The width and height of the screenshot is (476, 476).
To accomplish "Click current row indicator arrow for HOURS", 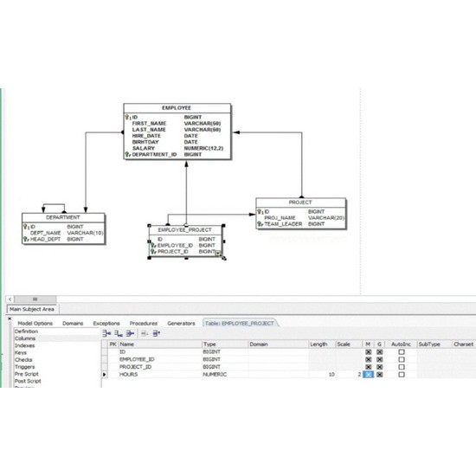I will 105,375.
